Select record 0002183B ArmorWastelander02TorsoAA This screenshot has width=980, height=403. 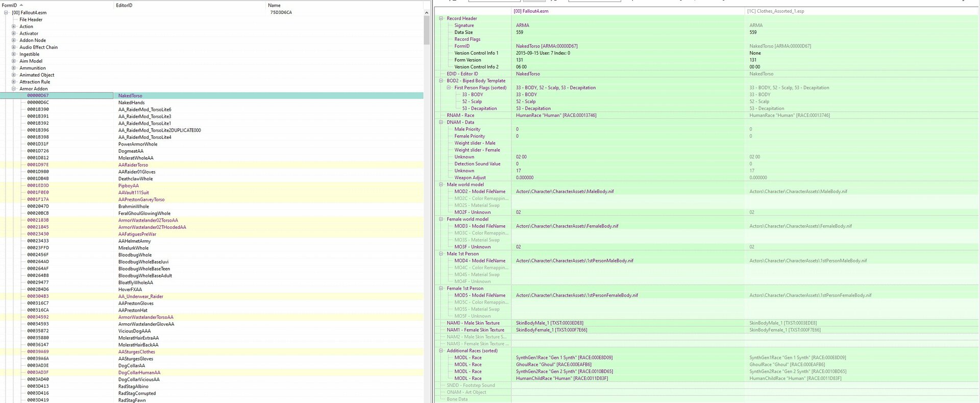(212, 220)
